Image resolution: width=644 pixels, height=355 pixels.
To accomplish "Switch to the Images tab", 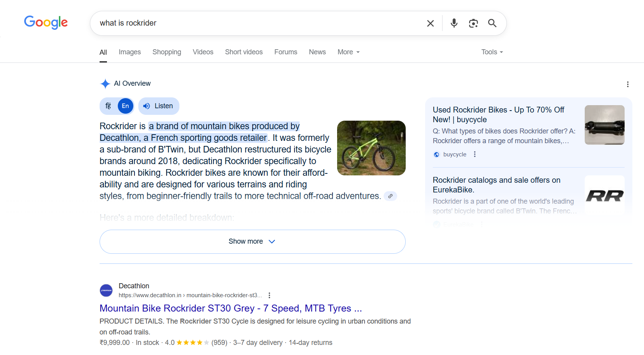I will click(129, 52).
